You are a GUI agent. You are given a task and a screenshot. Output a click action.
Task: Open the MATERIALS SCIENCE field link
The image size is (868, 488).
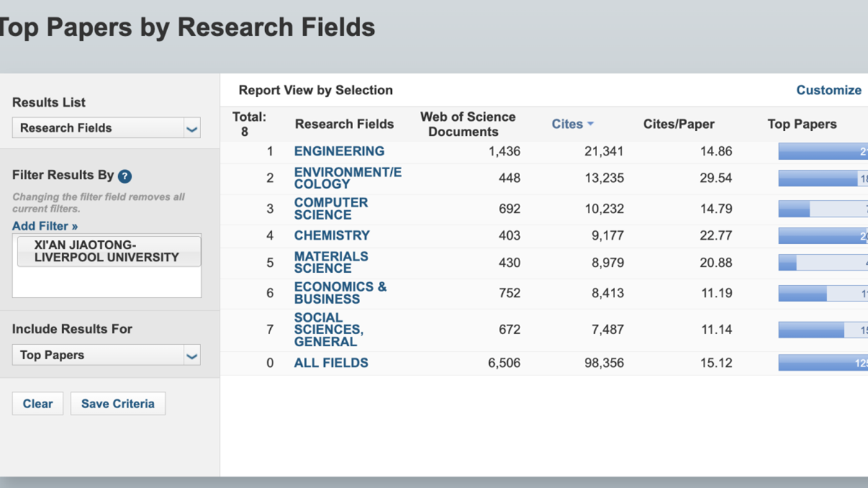pos(331,263)
